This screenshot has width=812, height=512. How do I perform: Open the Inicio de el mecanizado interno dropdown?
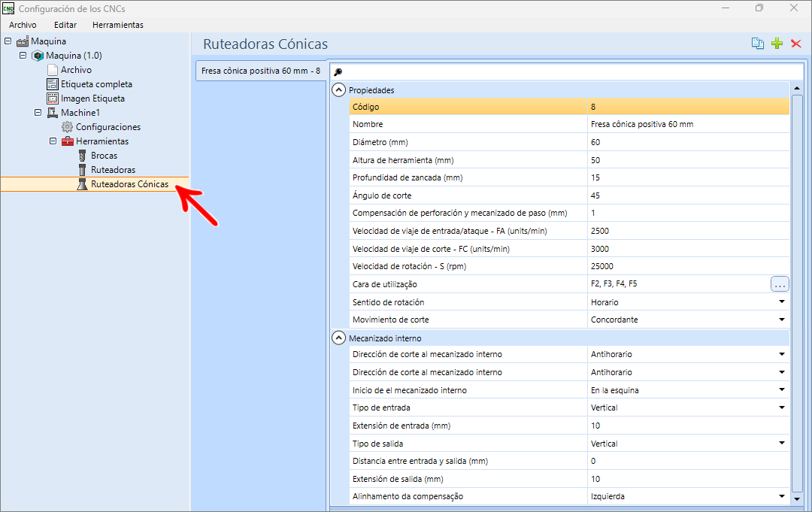coord(781,389)
